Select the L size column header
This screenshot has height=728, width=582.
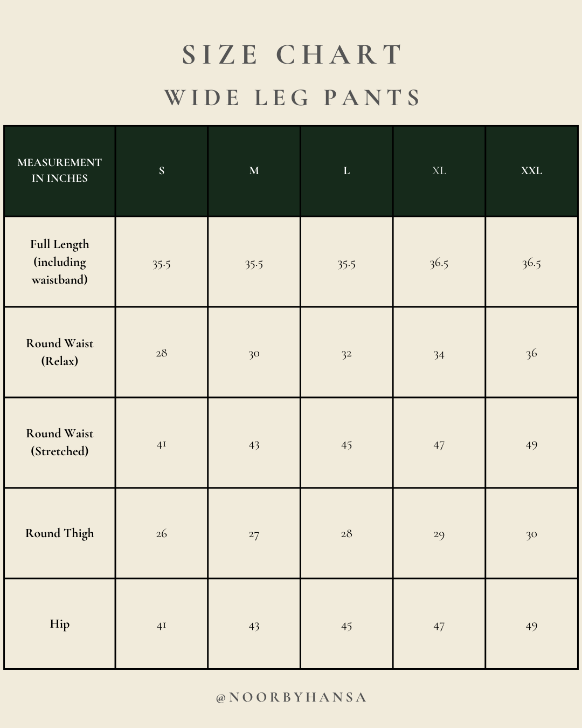(x=347, y=171)
